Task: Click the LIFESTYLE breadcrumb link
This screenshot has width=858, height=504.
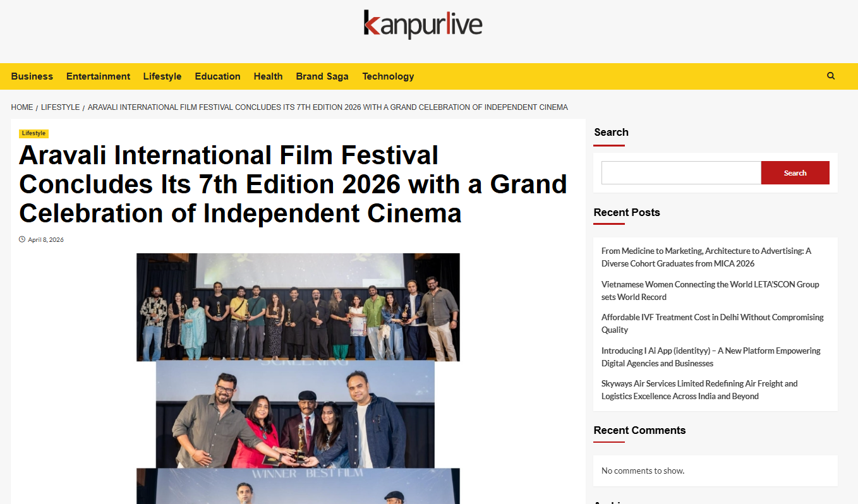Action: [x=61, y=107]
